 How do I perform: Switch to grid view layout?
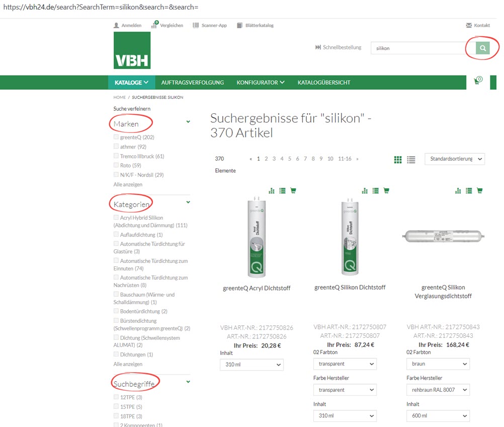click(x=397, y=159)
